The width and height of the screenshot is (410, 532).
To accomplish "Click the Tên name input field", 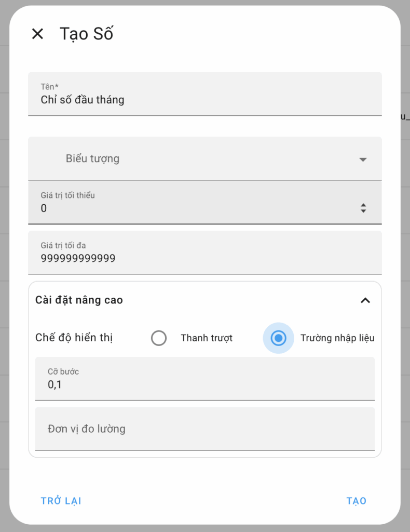I will pos(204,94).
